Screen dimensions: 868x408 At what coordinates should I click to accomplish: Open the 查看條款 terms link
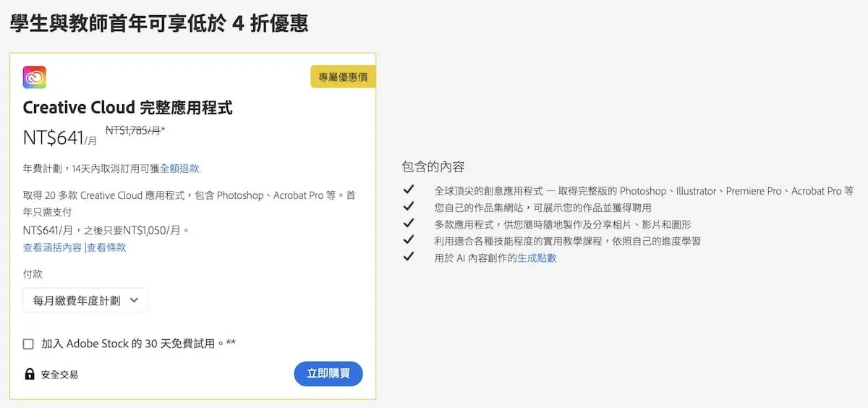(106, 247)
